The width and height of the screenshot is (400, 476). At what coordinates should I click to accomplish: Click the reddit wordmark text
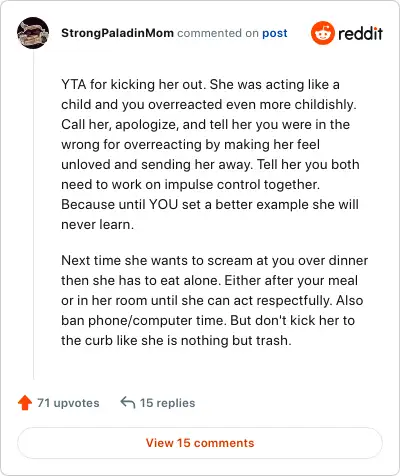click(x=360, y=34)
